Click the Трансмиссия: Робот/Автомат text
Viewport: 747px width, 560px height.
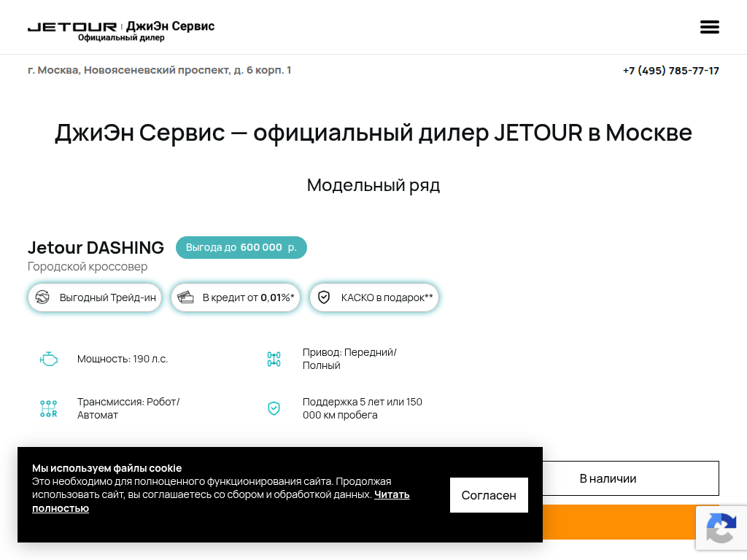(128, 408)
